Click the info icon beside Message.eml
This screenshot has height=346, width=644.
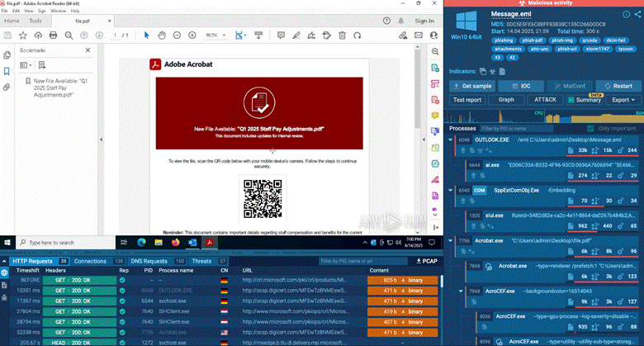[626, 14]
